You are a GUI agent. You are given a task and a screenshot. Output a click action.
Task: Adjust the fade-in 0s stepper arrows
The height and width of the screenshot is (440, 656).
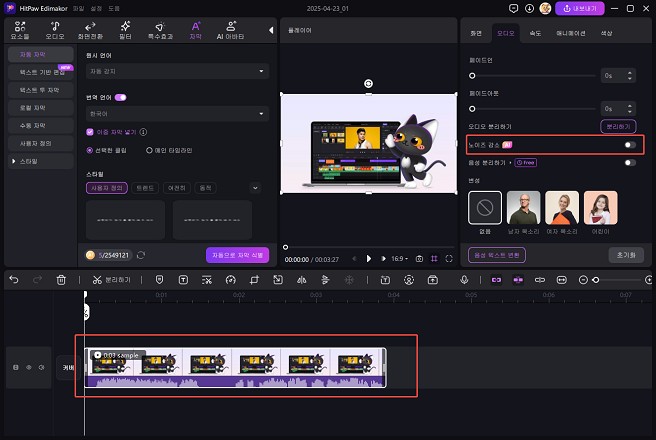pos(630,76)
